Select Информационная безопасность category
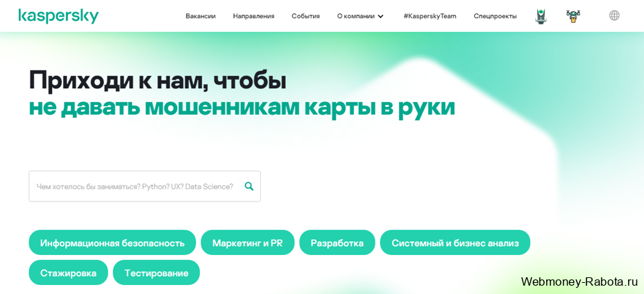Viewport: 644px width, 294px height. pos(112,243)
